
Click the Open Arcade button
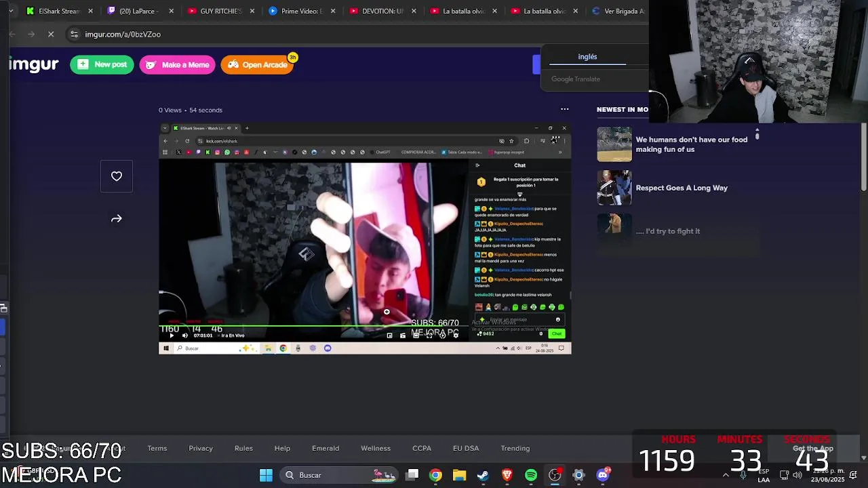pos(257,64)
